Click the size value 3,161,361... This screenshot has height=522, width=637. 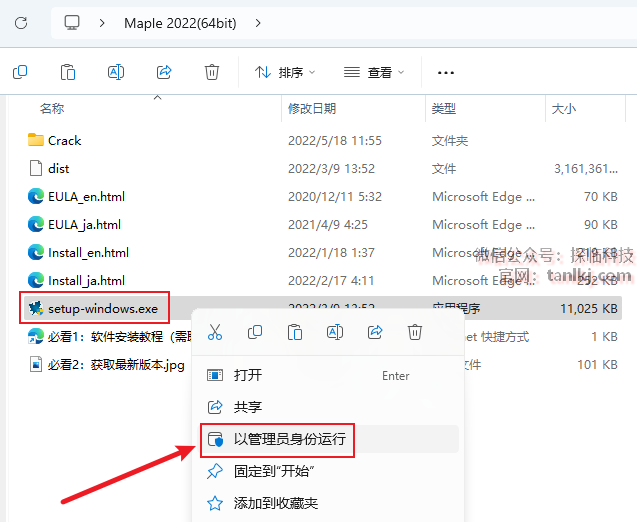(x=586, y=169)
